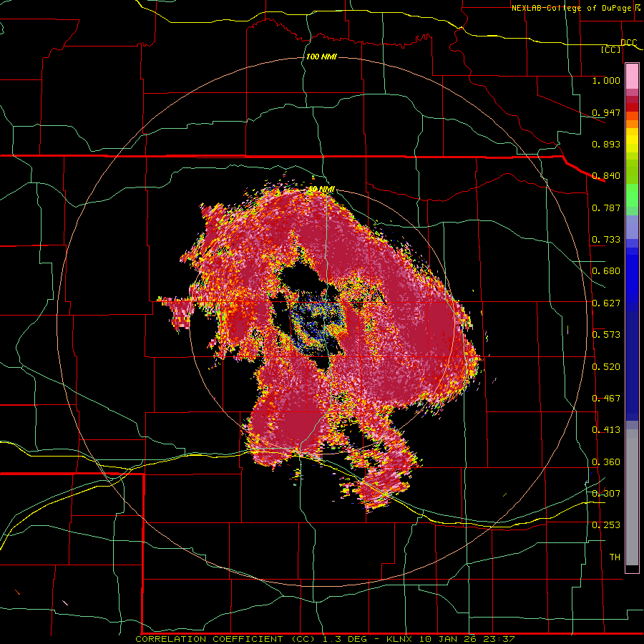The height and width of the screenshot is (644, 644).
Task: Click the DCC label above the legend
Action: click(x=628, y=43)
